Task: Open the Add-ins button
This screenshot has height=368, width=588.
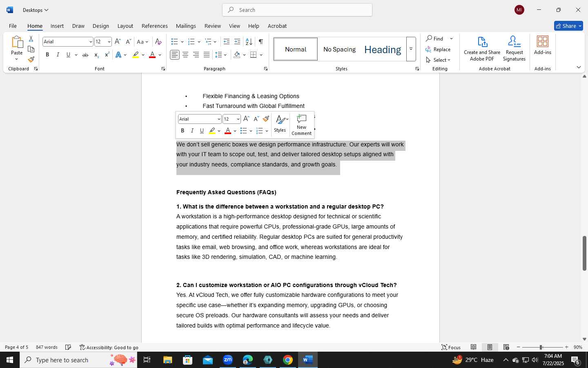Action: tap(543, 45)
